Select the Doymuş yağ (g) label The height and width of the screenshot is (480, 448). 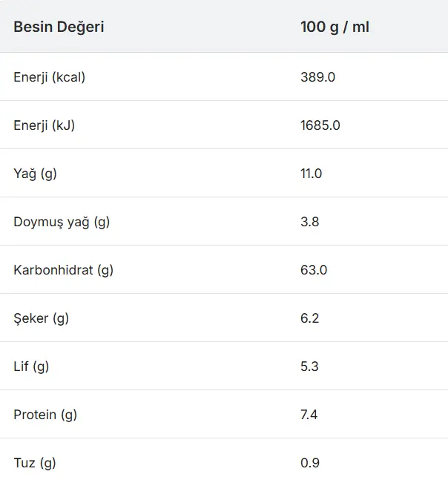click(62, 222)
